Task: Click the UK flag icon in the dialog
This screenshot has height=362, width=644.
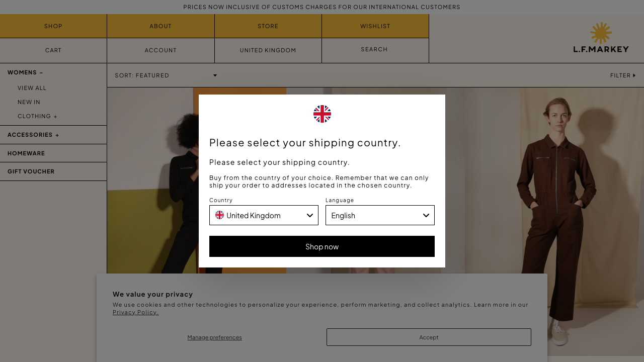Action: 322,114
